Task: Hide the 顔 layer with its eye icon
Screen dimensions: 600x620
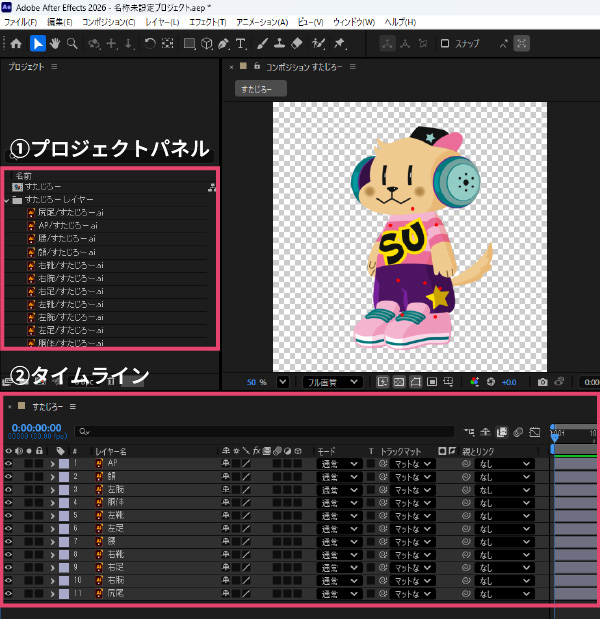Action: point(8,477)
